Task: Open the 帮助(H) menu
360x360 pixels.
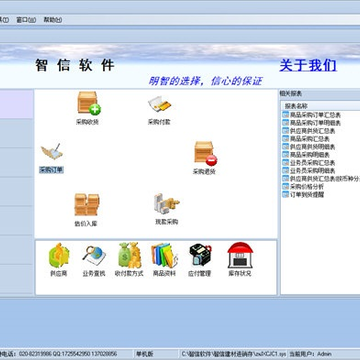Action: [53, 20]
